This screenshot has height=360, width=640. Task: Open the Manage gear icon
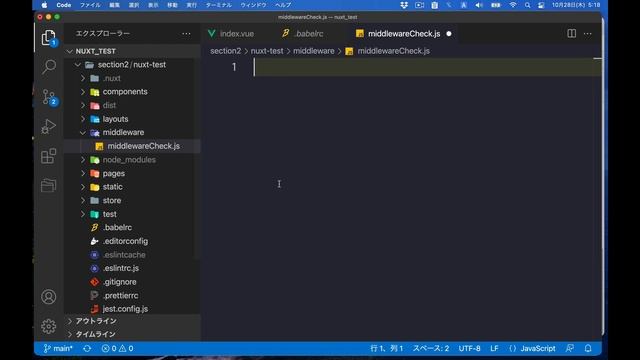49,326
